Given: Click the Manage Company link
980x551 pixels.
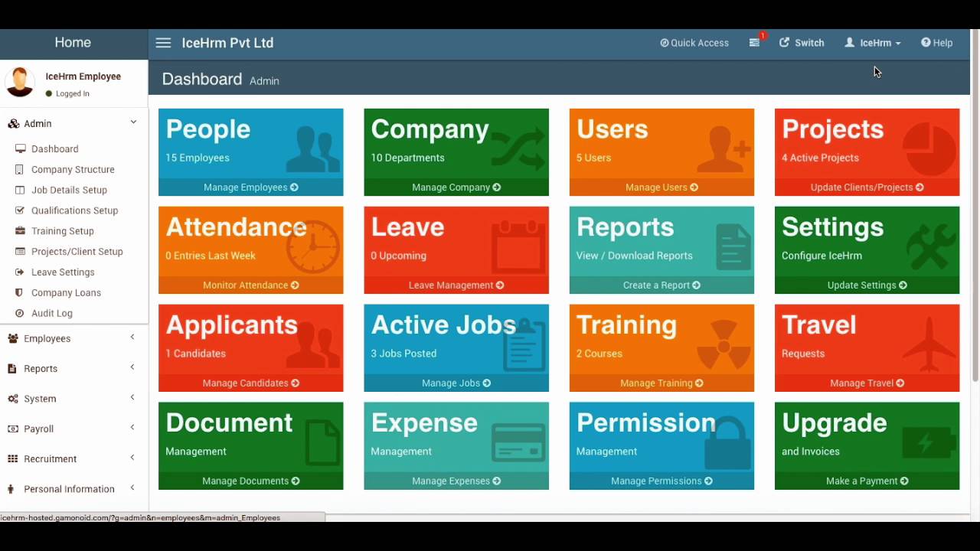Looking at the screenshot, I should pos(456,187).
